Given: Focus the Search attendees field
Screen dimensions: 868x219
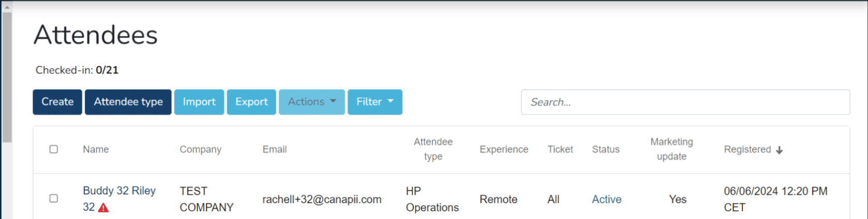Looking at the screenshot, I should [x=685, y=102].
